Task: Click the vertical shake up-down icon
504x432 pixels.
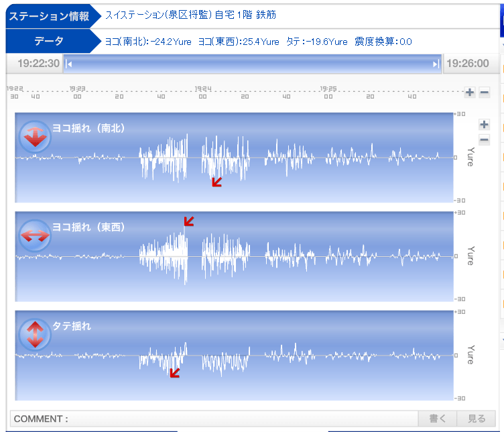Action: (35, 335)
